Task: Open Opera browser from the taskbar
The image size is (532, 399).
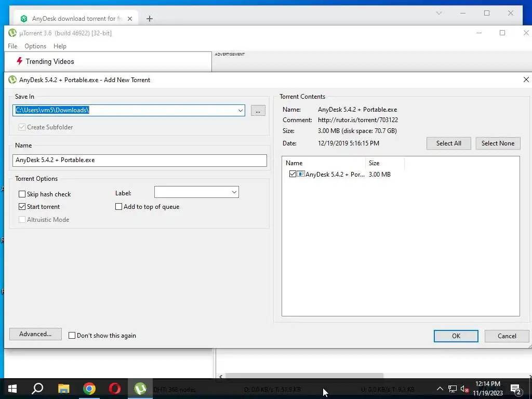Action: [115, 389]
